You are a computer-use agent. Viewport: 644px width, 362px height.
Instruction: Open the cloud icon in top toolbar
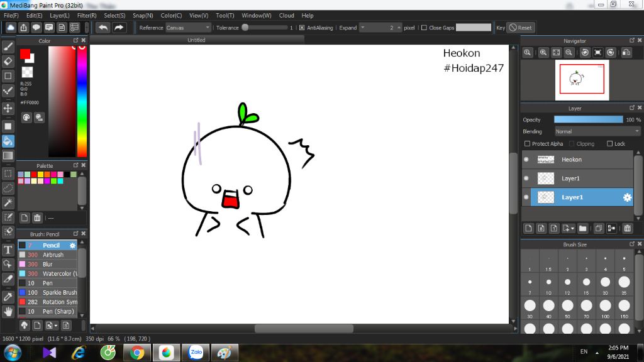tap(11, 28)
